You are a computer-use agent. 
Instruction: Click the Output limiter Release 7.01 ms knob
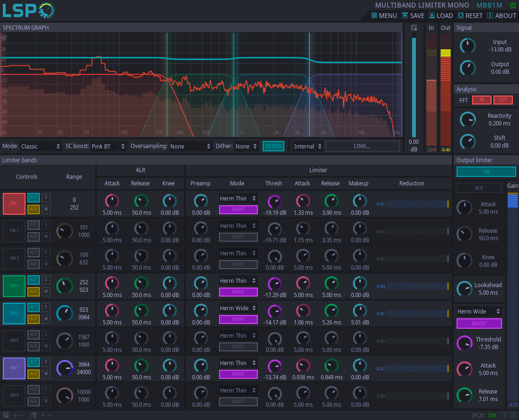click(465, 395)
